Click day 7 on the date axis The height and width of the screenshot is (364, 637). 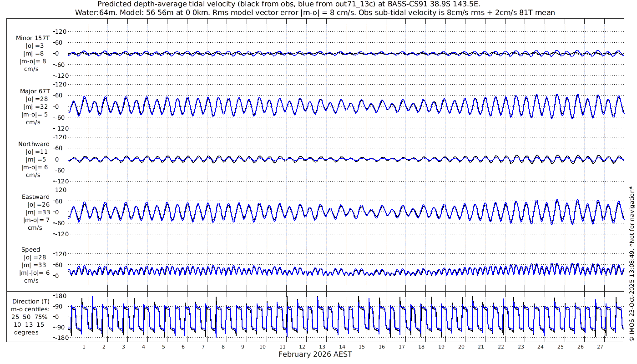click(x=203, y=347)
